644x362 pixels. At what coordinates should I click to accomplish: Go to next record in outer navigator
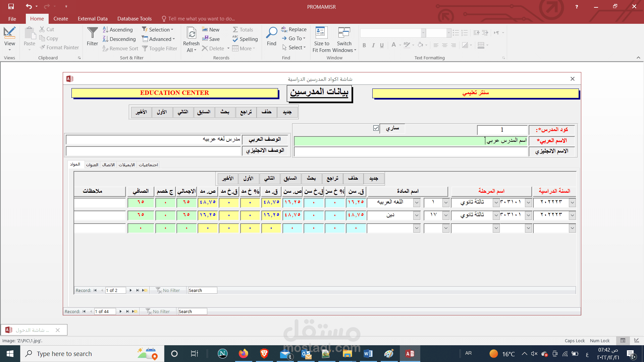point(120,311)
